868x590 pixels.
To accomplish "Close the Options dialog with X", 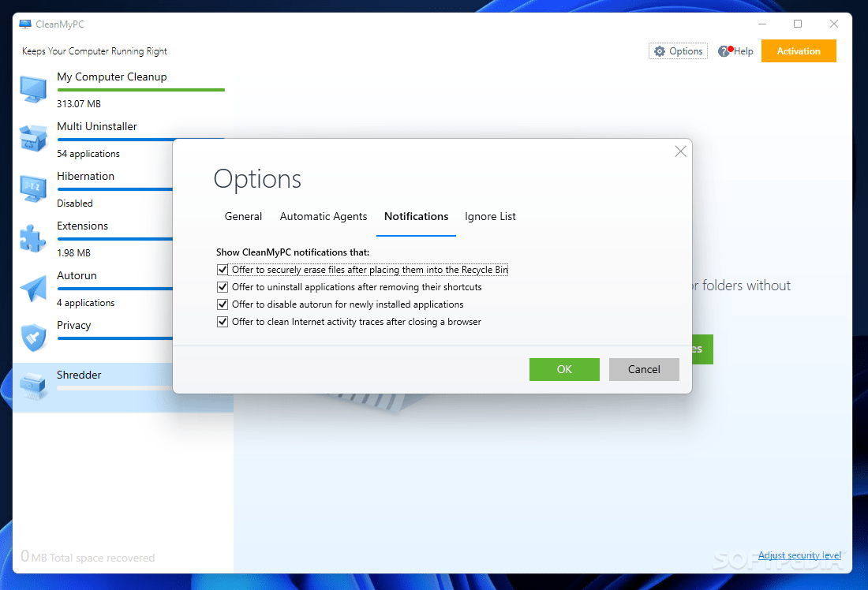I will [680, 151].
